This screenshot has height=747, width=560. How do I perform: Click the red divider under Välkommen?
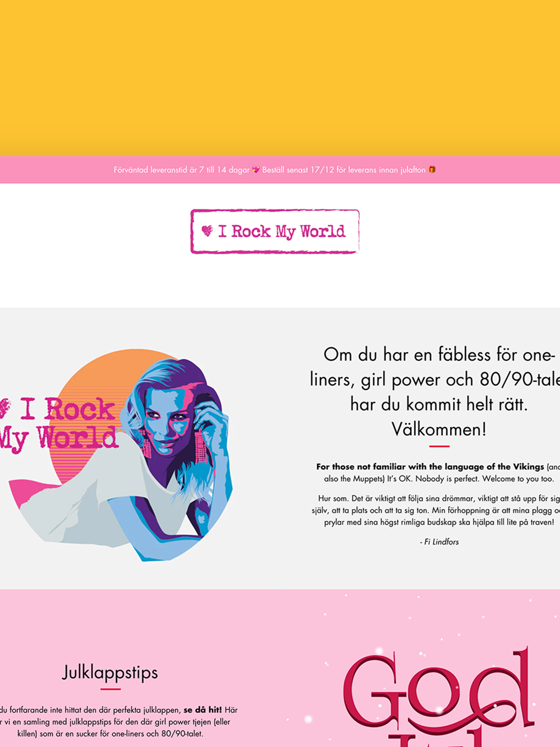tap(439, 446)
